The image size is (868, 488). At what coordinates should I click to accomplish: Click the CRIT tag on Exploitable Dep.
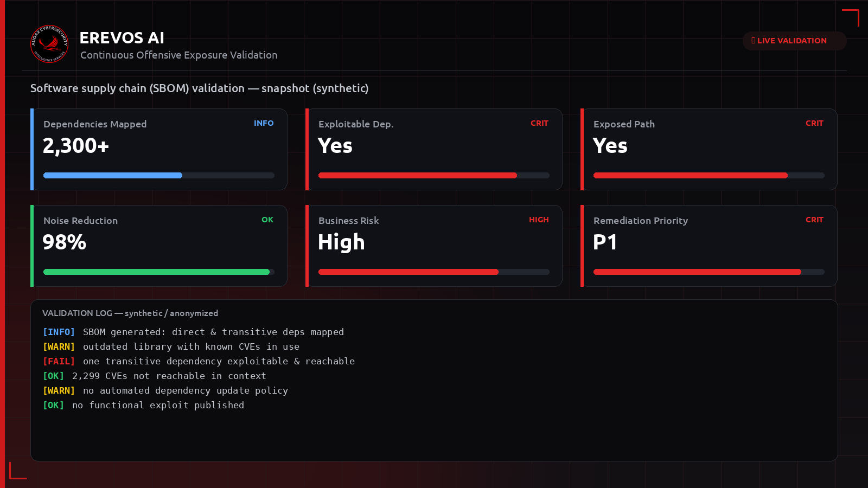point(539,123)
